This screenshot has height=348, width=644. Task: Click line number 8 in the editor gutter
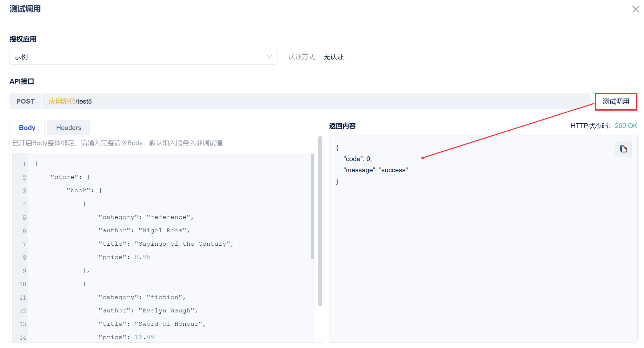pos(24,257)
